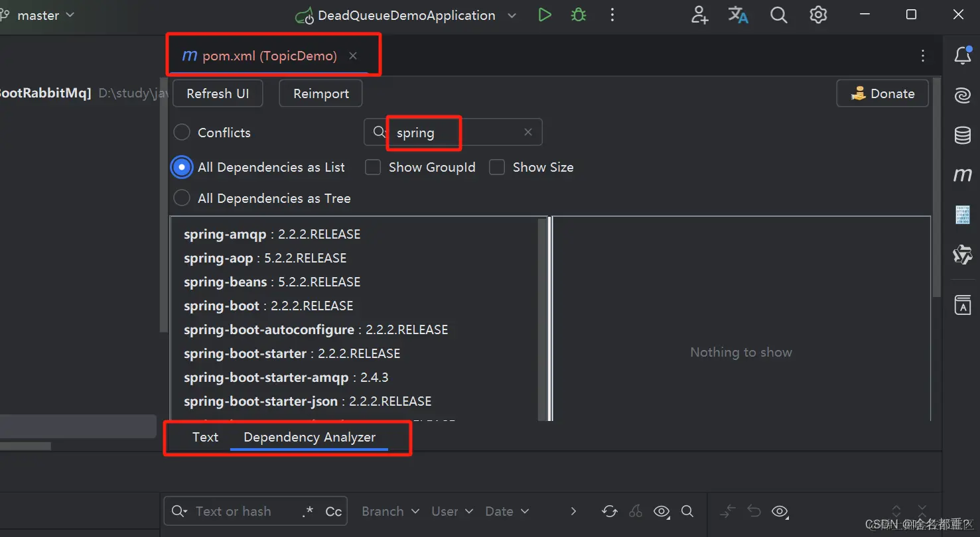
Task: Select the Dependency Analyzer tab
Action: point(309,437)
